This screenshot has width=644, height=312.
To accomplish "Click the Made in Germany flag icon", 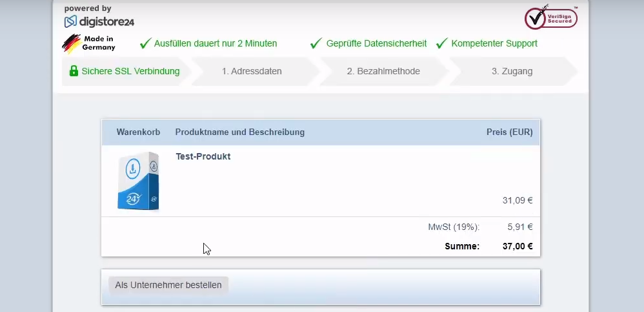I will (x=71, y=44).
